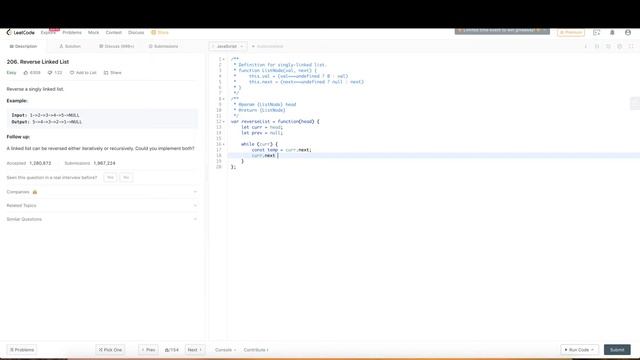This screenshot has height=360, width=640.
Task: Open the Problems list button at bottom
Action: coord(22,350)
